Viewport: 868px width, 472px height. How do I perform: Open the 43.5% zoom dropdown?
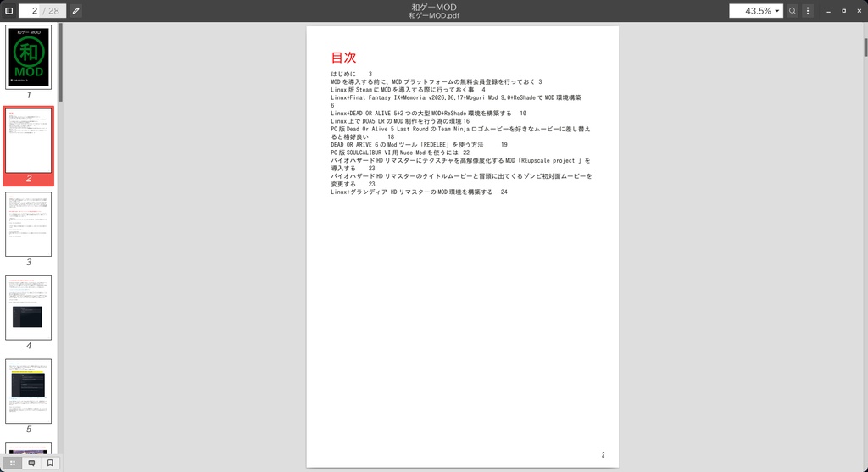(x=755, y=10)
